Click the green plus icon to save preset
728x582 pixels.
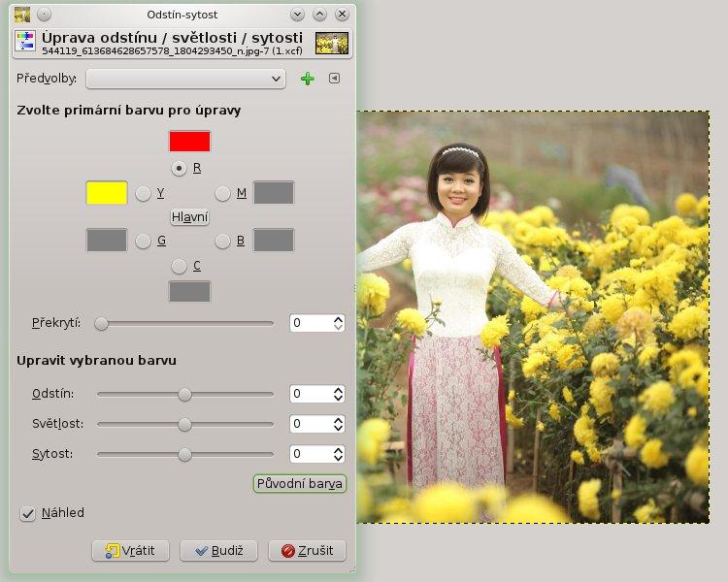tap(307, 79)
